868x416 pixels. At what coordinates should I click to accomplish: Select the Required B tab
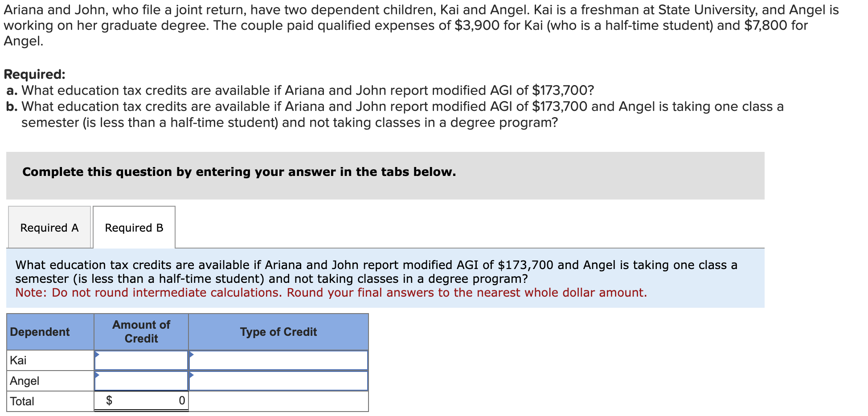[x=134, y=228]
